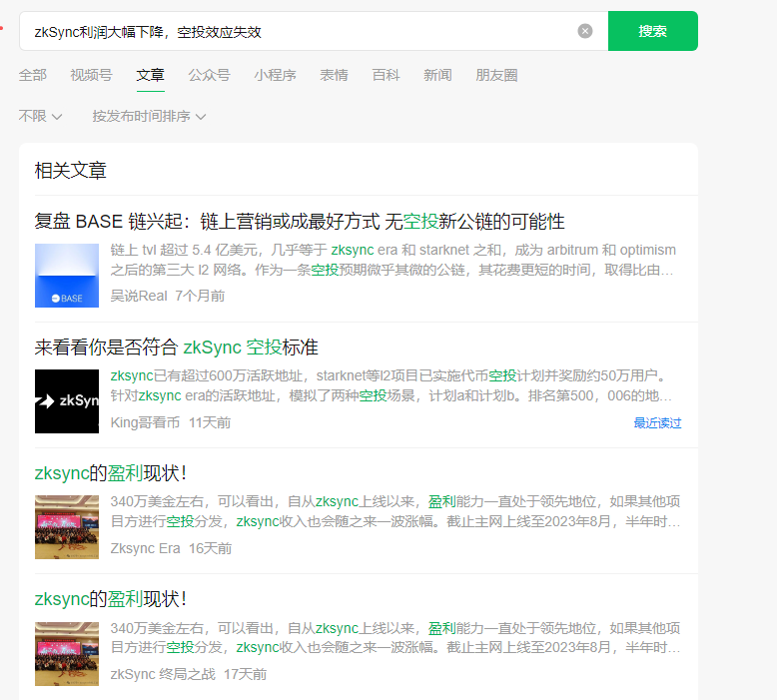Click the author name 吴说Real
The height and width of the screenshot is (700, 777).
click(139, 296)
